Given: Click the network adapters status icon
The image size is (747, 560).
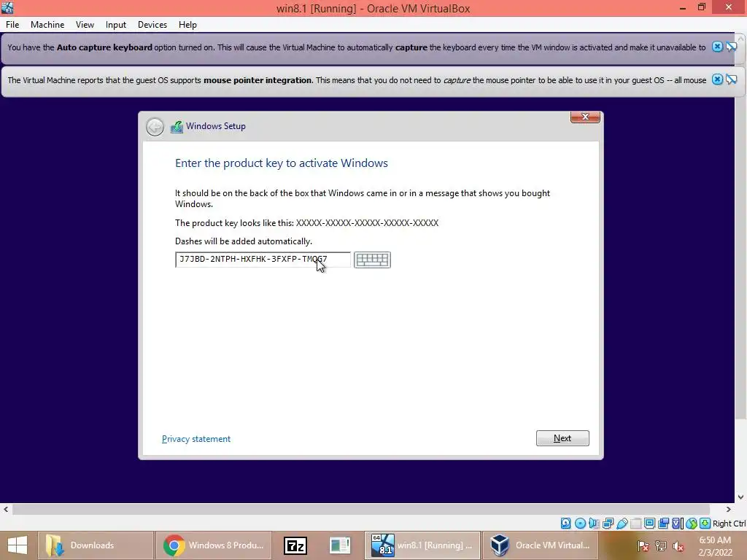Looking at the screenshot, I should [608, 524].
